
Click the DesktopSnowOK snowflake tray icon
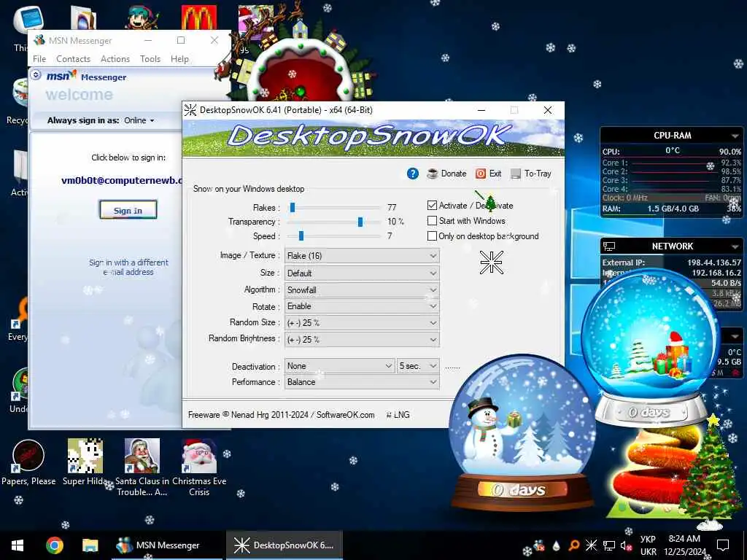pos(591,545)
